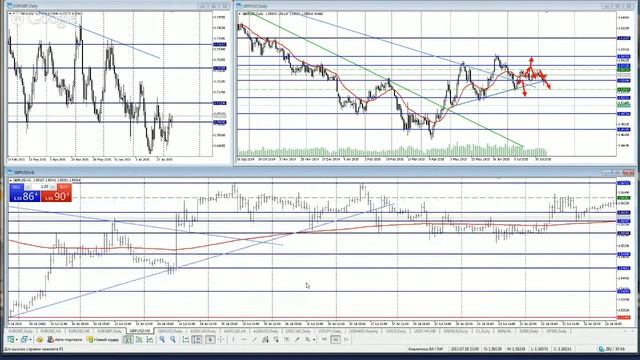Select timeframe button left of H1

[x=324, y=339]
